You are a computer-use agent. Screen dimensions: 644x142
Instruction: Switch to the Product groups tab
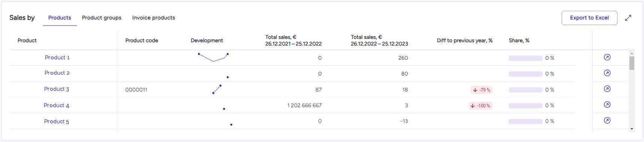(x=101, y=18)
